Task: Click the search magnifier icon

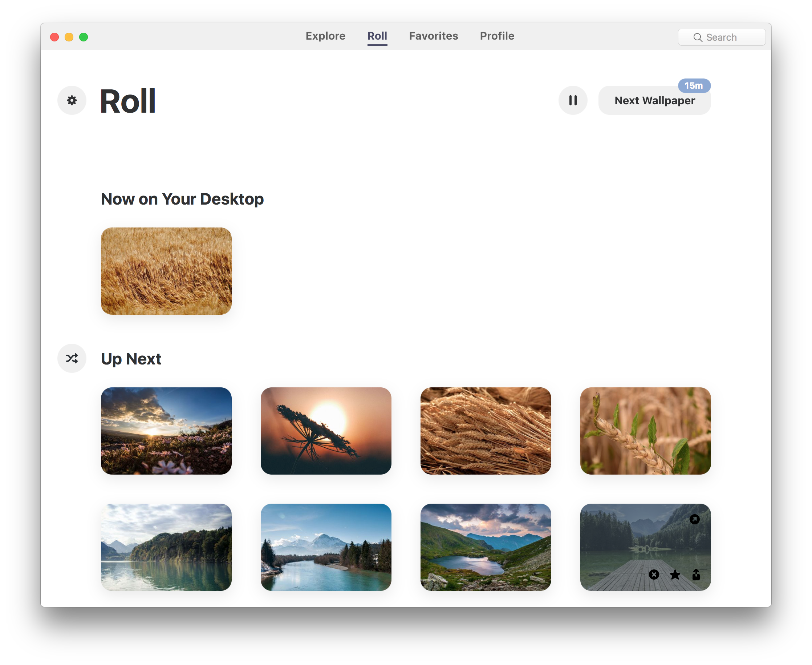Action: tap(698, 37)
